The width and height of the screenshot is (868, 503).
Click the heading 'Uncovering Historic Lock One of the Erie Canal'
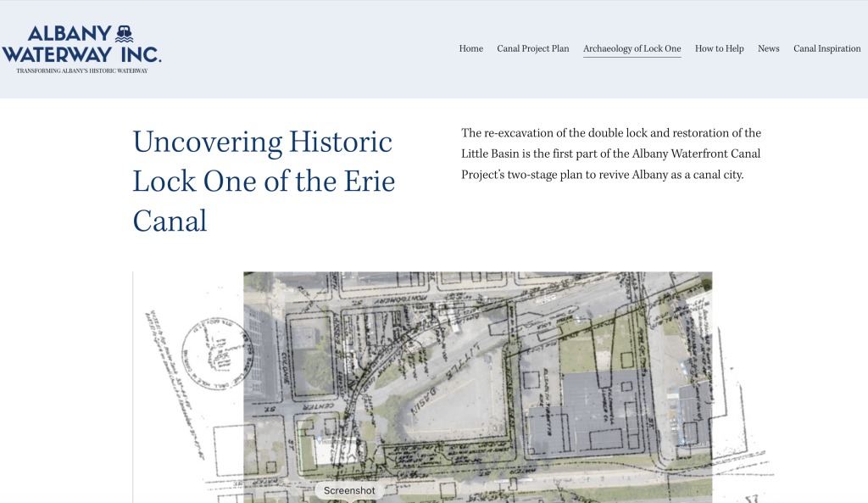[264, 182]
